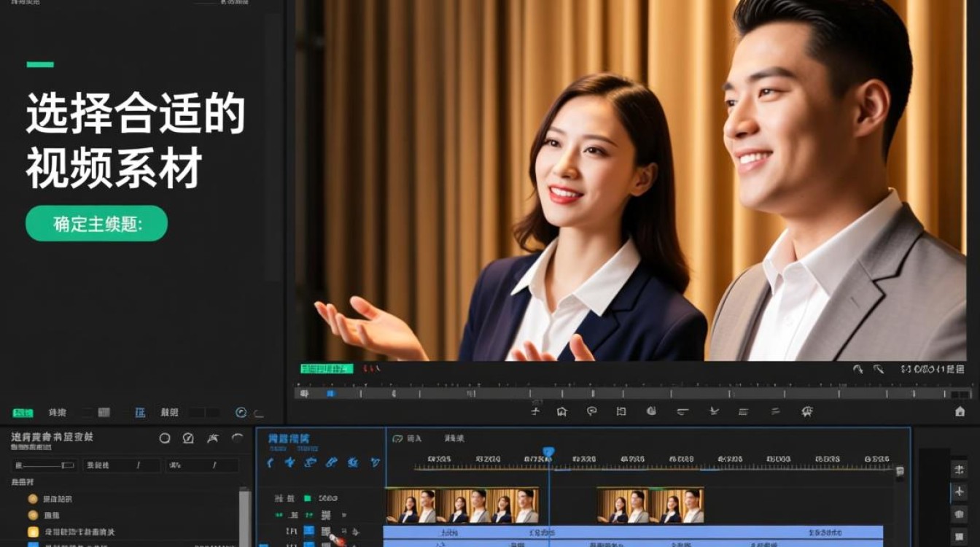Click the bracket-shaped icon in the preview control row

tap(621, 411)
